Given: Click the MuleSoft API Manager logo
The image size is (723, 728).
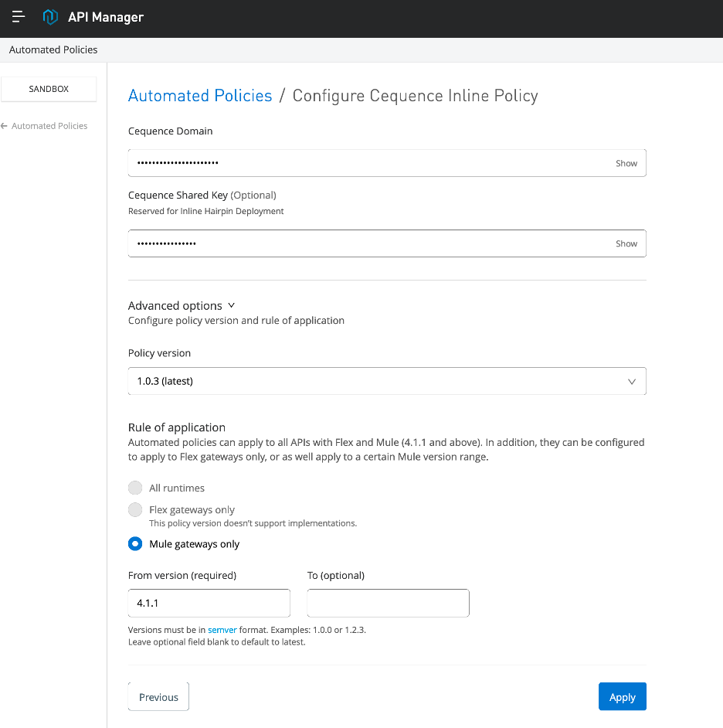Looking at the screenshot, I should click(50, 17).
